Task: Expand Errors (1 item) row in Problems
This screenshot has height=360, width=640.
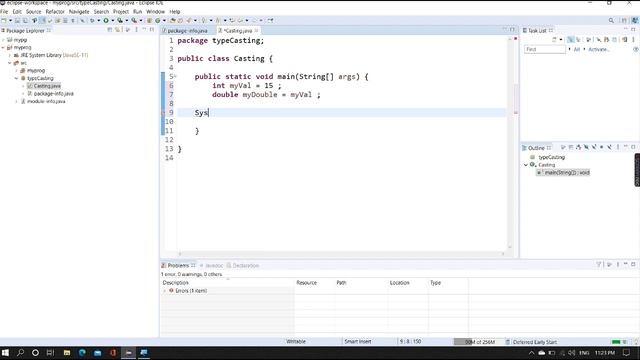Action: 165,291
